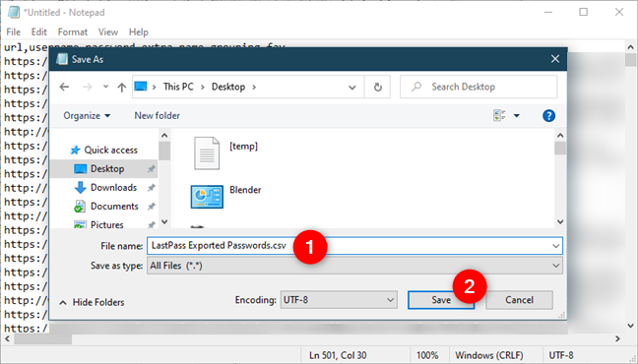Open recent locations chevron beside navigation arrows
Viewport: 638px width, 364px height.
(x=105, y=87)
